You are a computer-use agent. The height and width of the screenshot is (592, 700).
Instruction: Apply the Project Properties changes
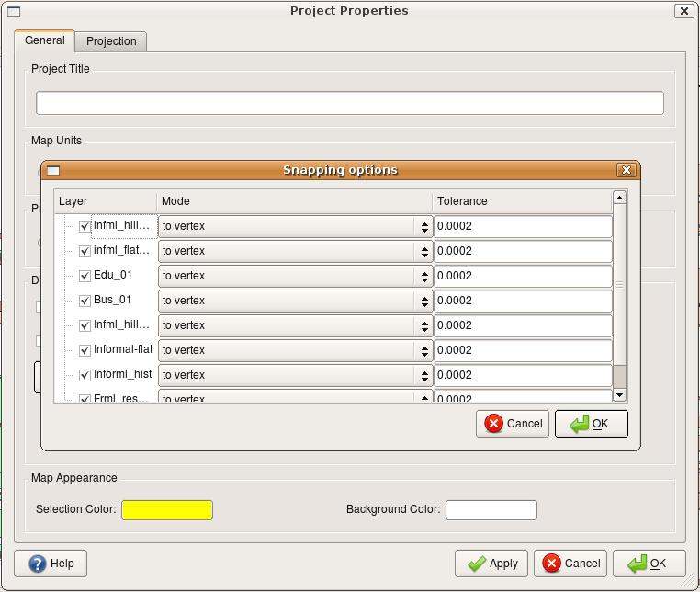(x=491, y=564)
